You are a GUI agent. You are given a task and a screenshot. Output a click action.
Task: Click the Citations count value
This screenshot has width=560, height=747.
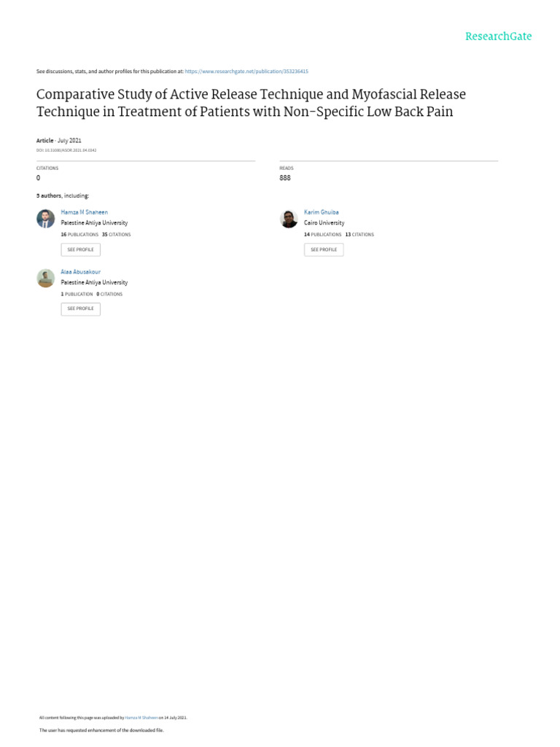38,178
